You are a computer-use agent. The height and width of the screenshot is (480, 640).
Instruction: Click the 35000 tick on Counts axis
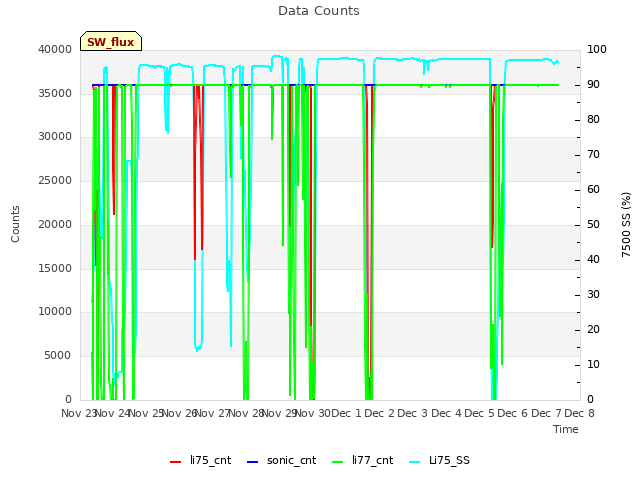(55, 93)
